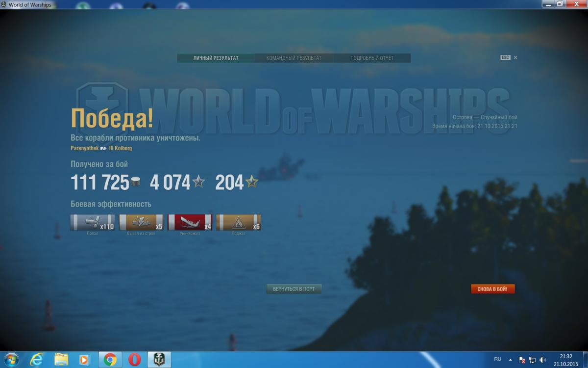Open the Action Center flag icon
The image size is (588, 368).
coord(522,360)
